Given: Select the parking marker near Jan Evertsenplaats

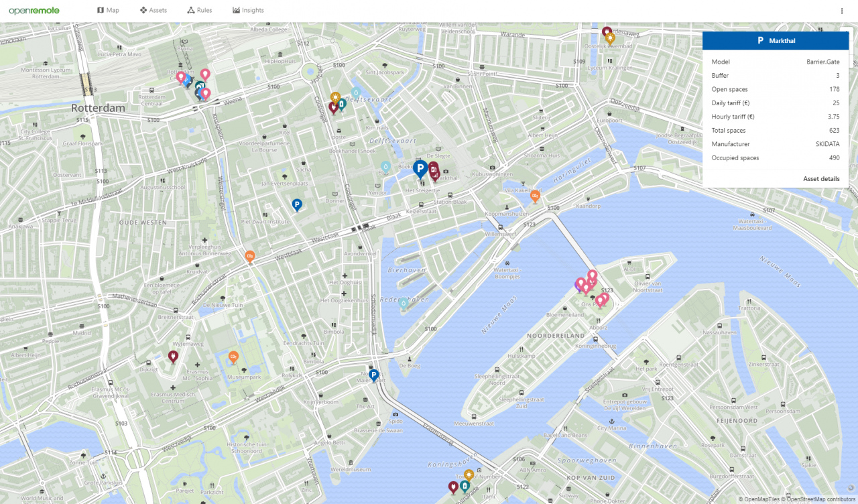Looking at the screenshot, I should [297, 204].
